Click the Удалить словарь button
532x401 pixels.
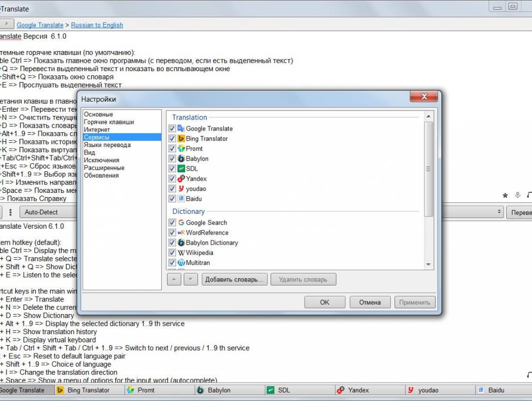tap(303, 279)
